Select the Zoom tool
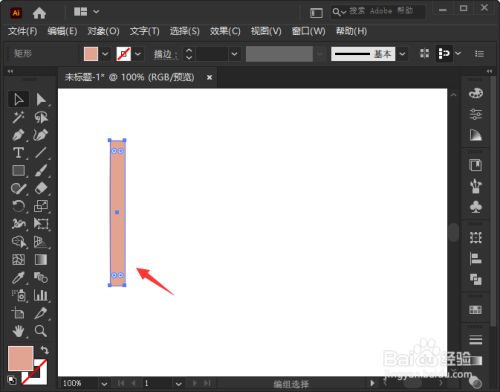Viewport: 500px width, 392px height. coord(41,331)
